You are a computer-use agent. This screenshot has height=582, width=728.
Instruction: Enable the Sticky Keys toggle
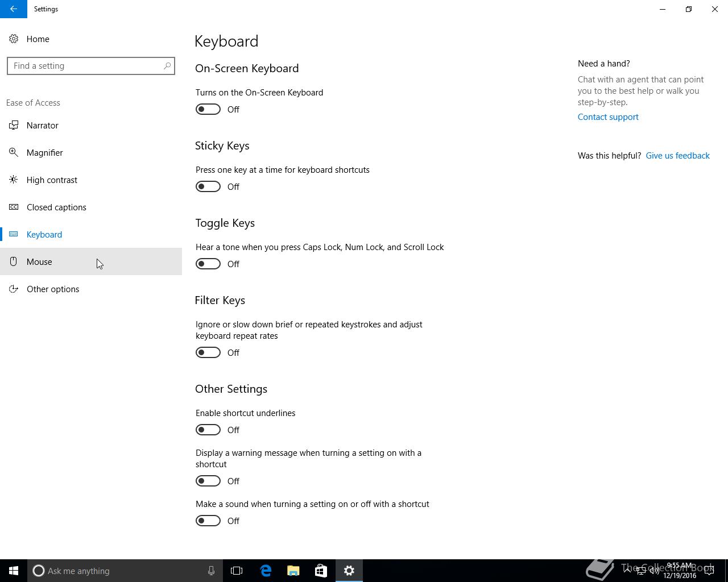(208, 186)
